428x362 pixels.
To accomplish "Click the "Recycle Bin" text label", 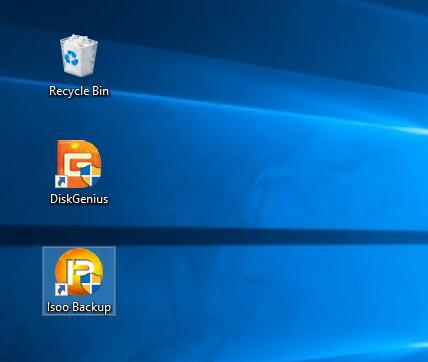I will point(79,91).
